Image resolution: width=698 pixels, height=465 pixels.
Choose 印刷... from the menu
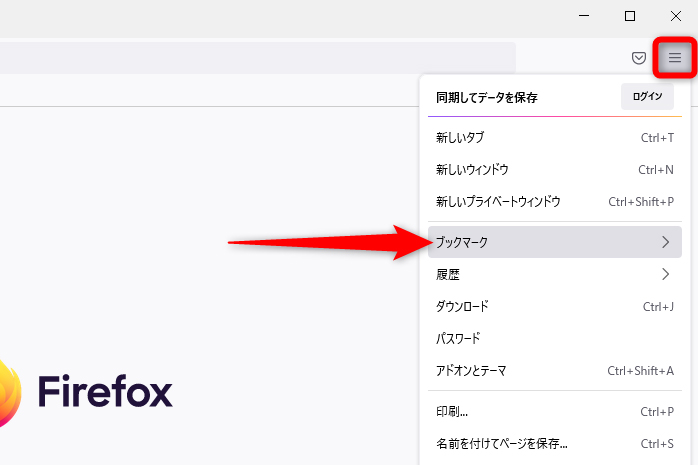coord(555,412)
